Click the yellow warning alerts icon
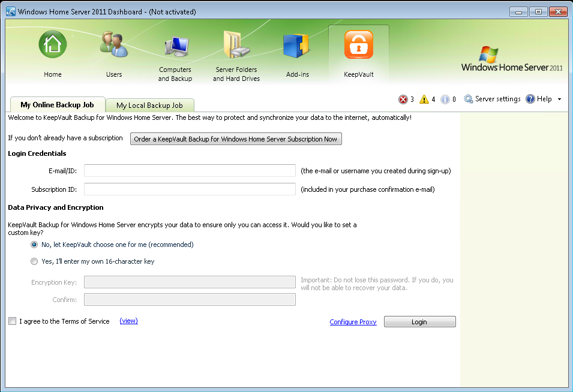Image resolution: width=573 pixels, height=392 pixels. pos(424,99)
